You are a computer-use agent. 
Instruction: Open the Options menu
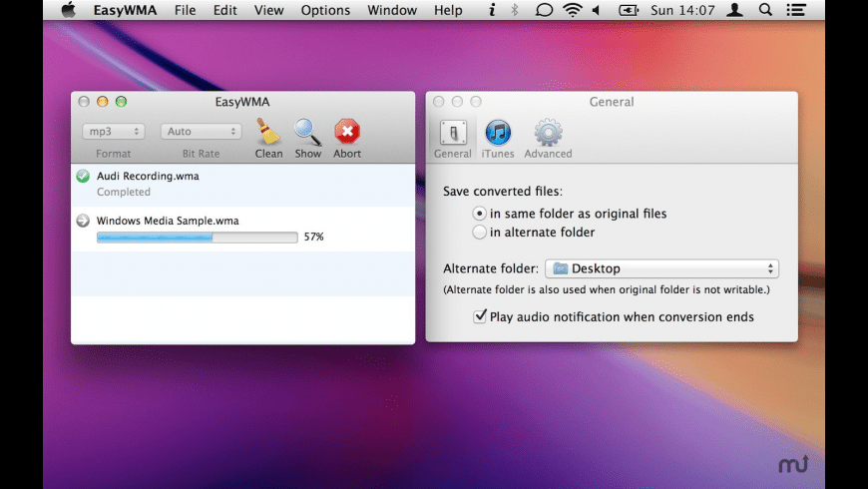pos(325,10)
